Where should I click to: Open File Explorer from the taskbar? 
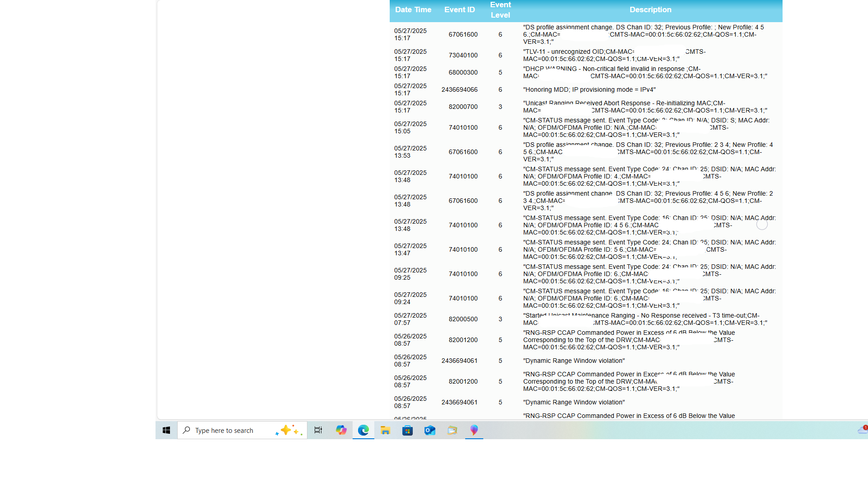coord(385,430)
